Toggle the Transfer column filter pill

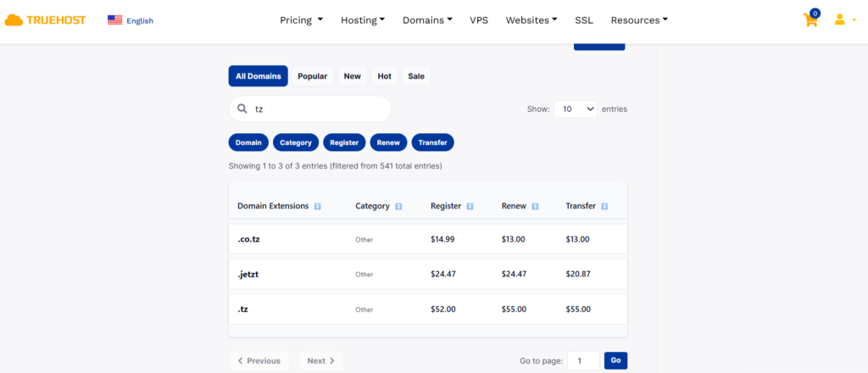pyautogui.click(x=432, y=142)
